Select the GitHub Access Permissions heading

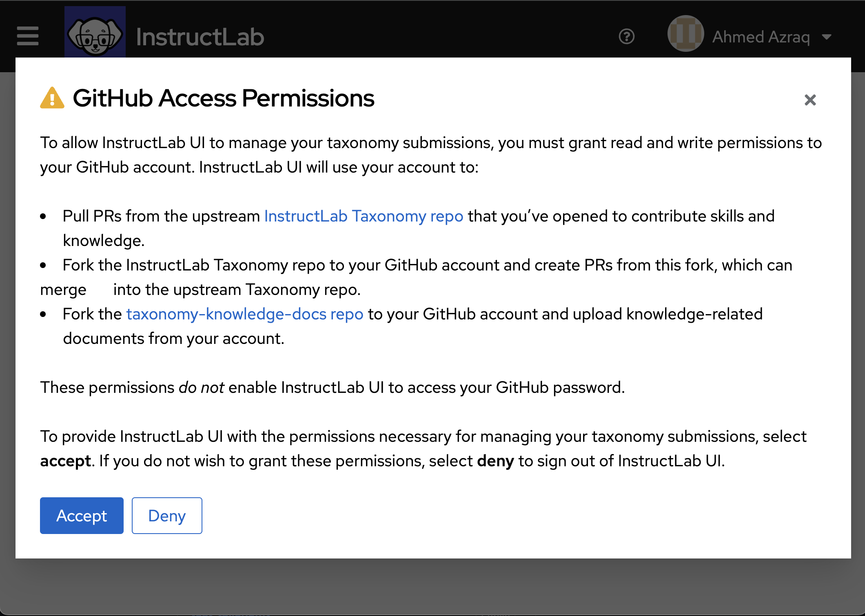click(x=224, y=98)
